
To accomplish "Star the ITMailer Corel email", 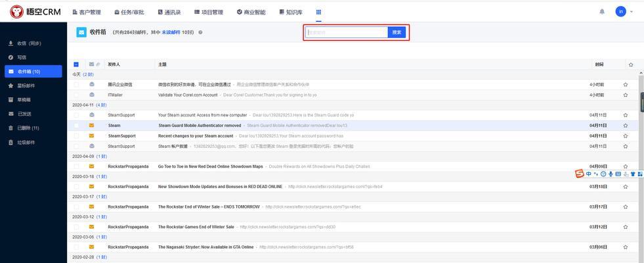I will 626,95.
